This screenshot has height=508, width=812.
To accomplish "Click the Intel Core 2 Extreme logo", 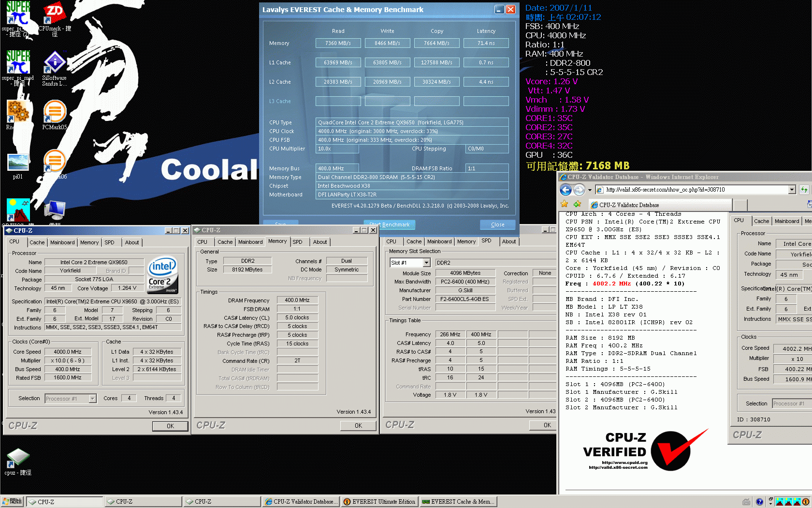I will pyautogui.click(x=162, y=274).
